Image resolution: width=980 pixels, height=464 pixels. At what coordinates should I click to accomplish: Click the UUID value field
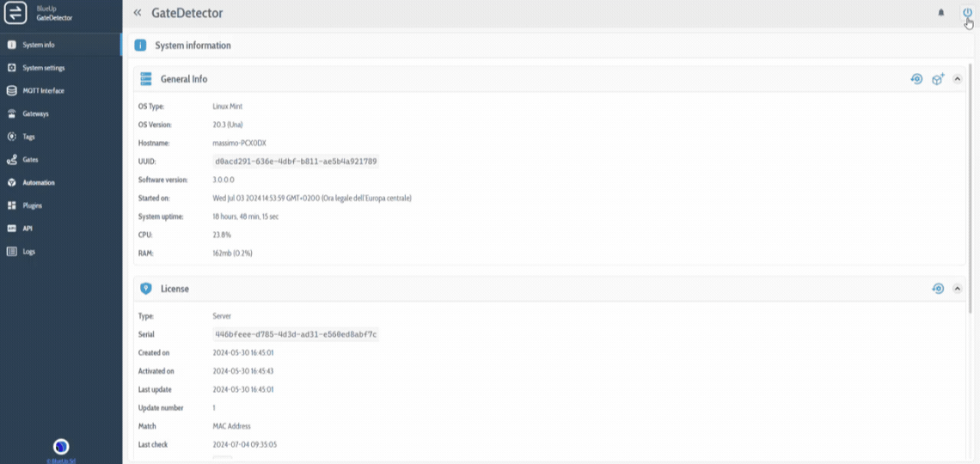tap(296, 162)
